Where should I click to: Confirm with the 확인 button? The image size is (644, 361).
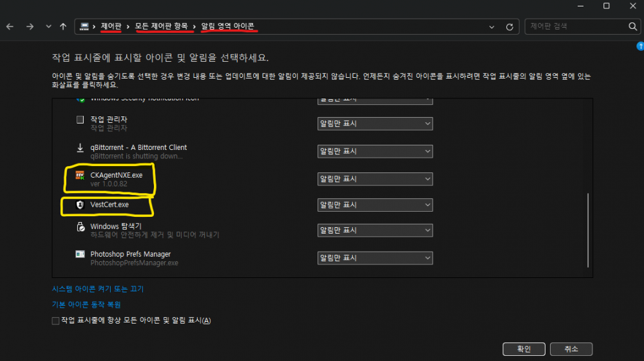coord(524,349)
